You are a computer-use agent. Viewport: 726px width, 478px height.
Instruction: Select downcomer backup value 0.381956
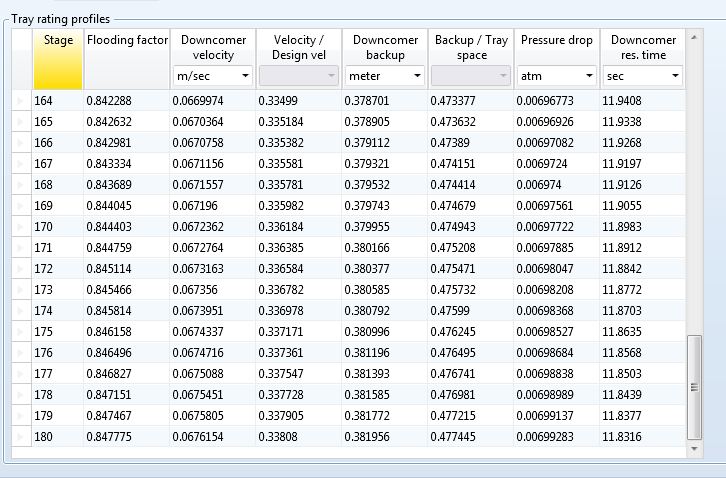click(385, 436)
